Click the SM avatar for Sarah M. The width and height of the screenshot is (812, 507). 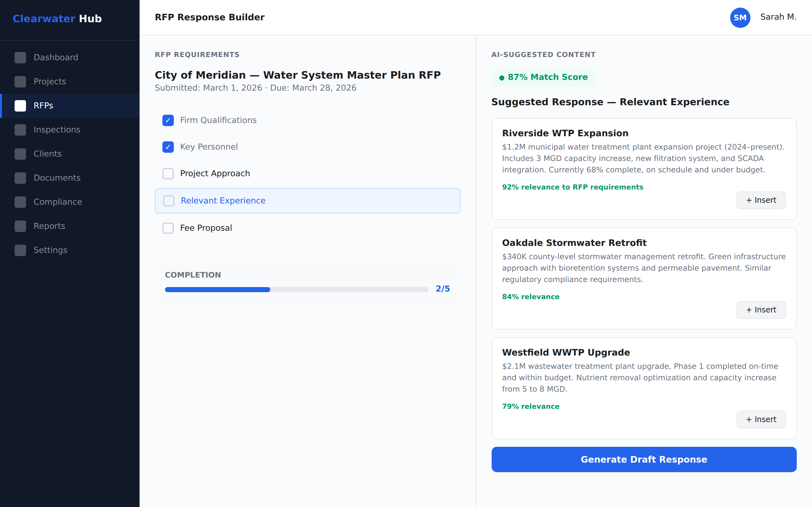coord(740,17)
